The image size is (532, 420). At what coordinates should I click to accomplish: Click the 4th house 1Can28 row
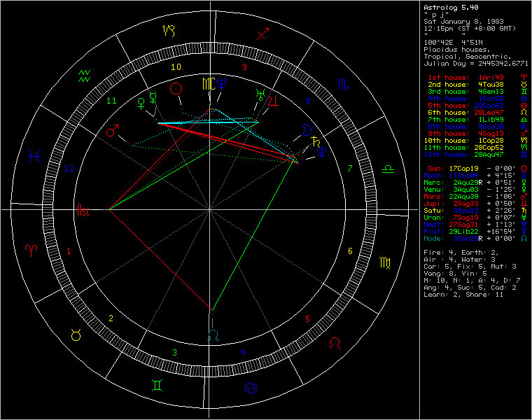477,99
